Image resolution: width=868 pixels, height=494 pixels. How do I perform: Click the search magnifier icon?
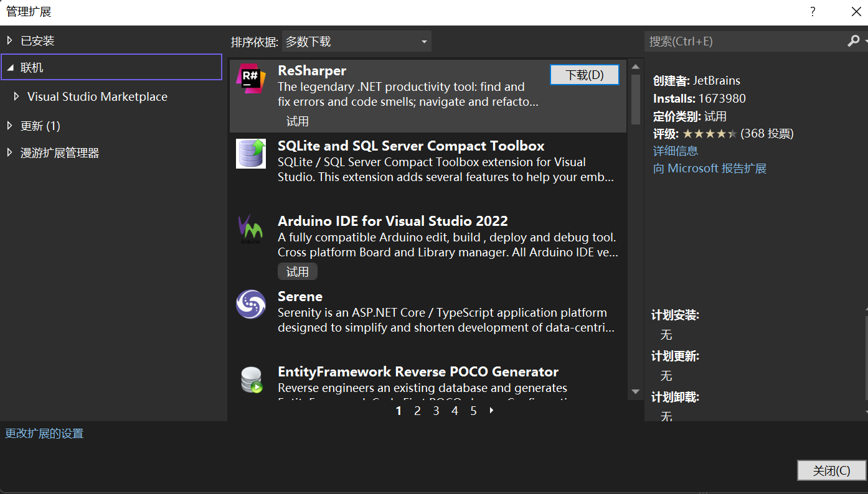click(x=853, y=41)
